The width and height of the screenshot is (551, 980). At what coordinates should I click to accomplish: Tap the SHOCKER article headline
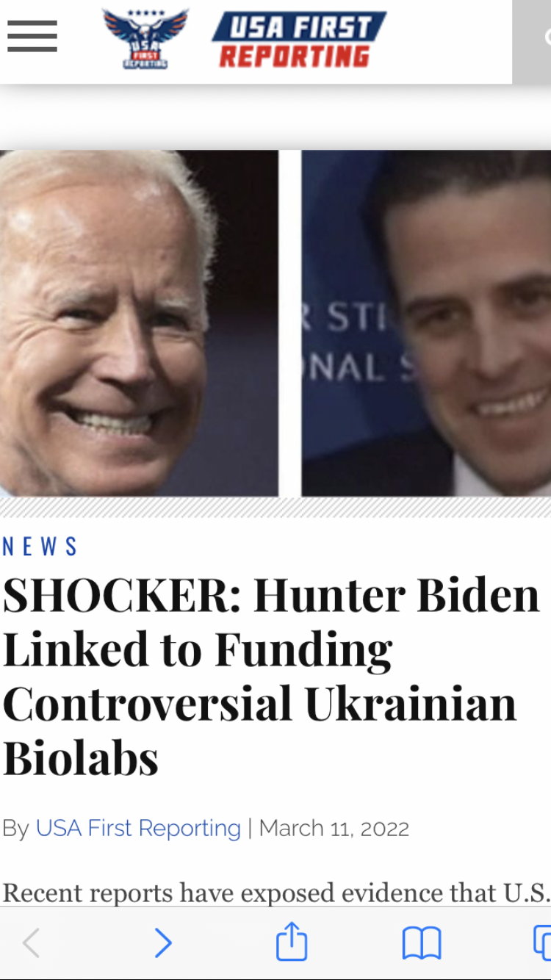point(272,677)
